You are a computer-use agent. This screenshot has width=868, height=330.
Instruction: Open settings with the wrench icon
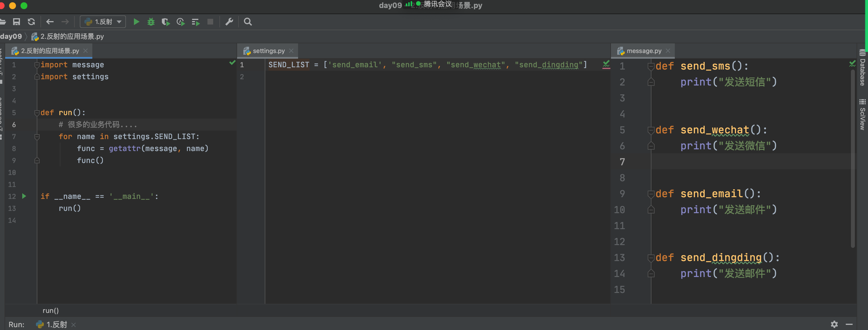pyautogui.click(x=229, y=22)
